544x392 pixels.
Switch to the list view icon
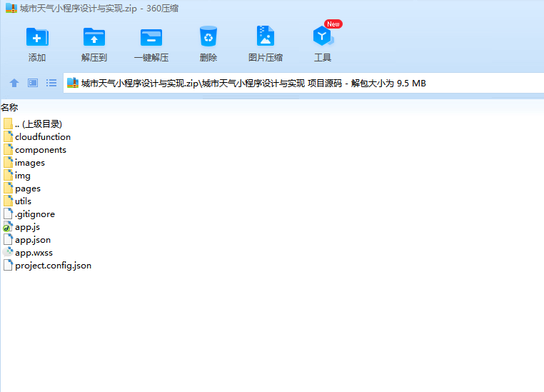[x=51, y=83]
